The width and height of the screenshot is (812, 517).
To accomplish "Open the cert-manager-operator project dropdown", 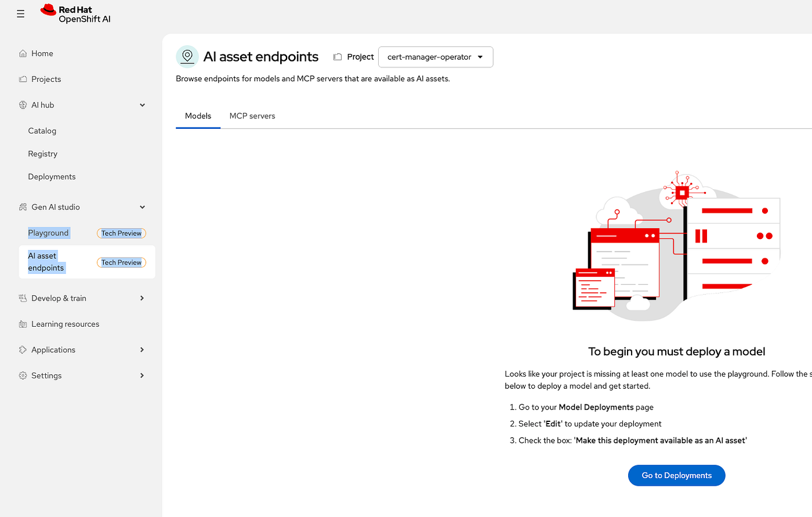I will point(436,57).
